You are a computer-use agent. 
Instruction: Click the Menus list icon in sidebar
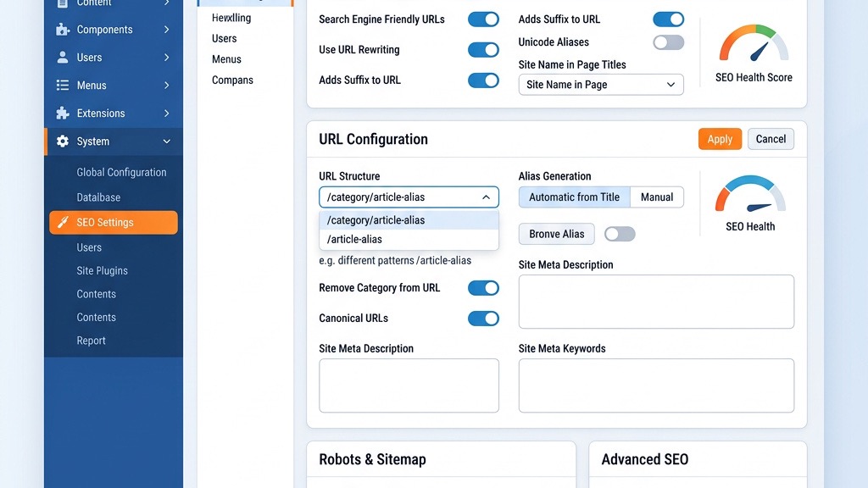(x=64, y=85)
